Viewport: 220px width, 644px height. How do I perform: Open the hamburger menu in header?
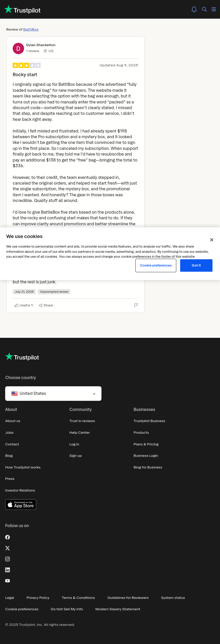[214, 9]
